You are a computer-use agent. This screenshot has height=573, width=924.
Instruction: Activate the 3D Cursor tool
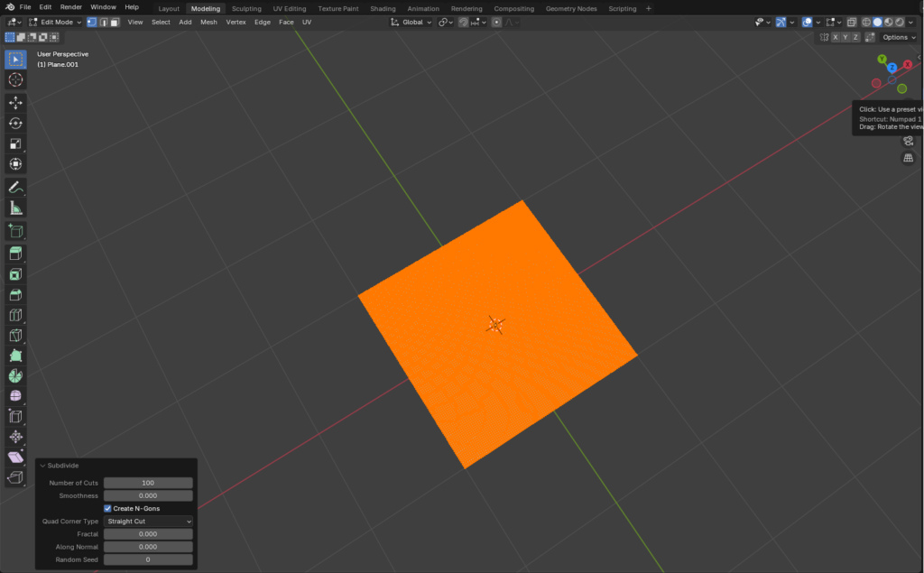pos(16,79)
